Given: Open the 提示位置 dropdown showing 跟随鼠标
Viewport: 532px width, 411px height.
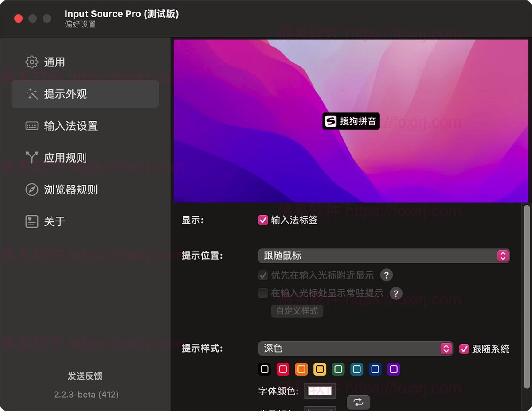Looking at the screenshot, I should (x=383, y=256).
